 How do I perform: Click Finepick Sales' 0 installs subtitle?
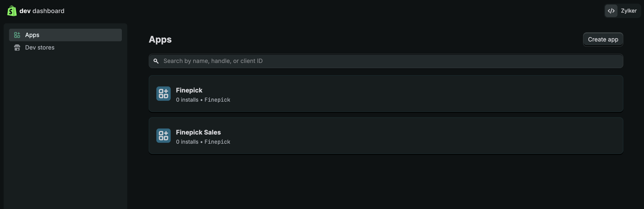[x=187, y=142]
